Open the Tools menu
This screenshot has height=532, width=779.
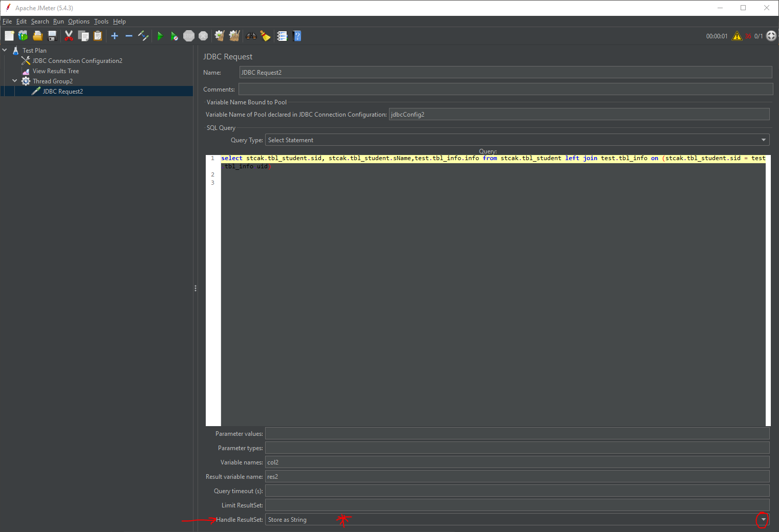101,21
